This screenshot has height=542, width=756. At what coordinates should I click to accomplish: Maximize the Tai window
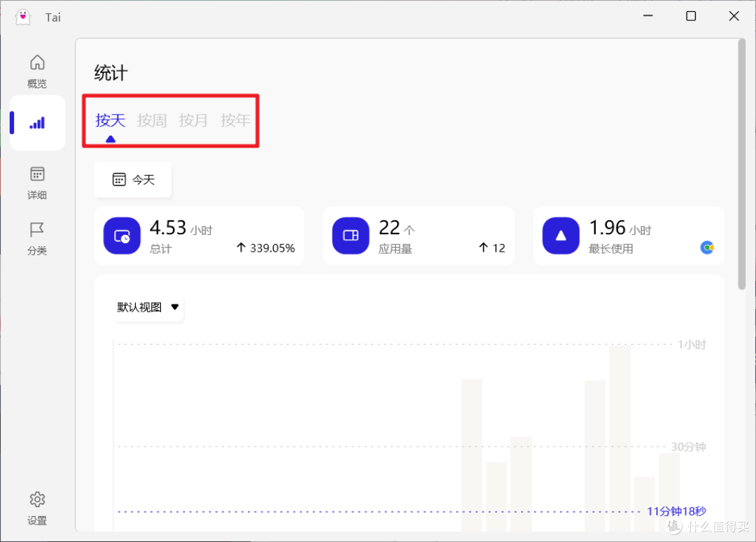(x=691, y=16)
